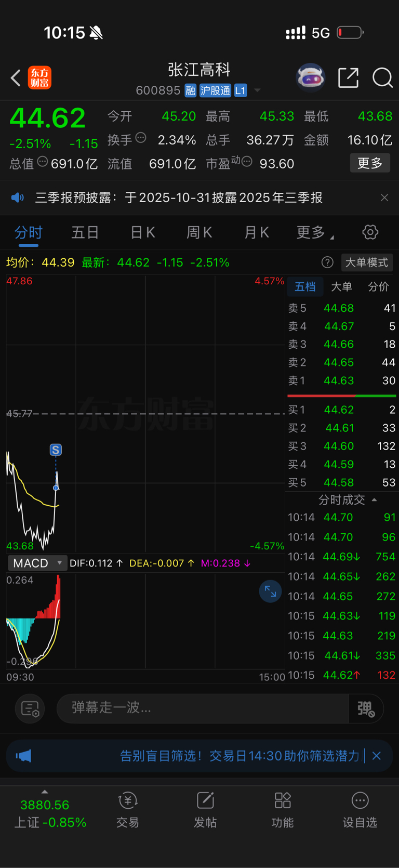
Task: Open 设自选 watchlist option
Action: tap(360, 810)
